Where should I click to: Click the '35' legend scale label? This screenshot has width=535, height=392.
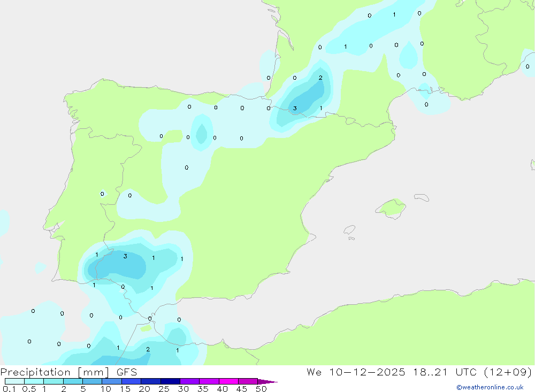coord(203,389)
